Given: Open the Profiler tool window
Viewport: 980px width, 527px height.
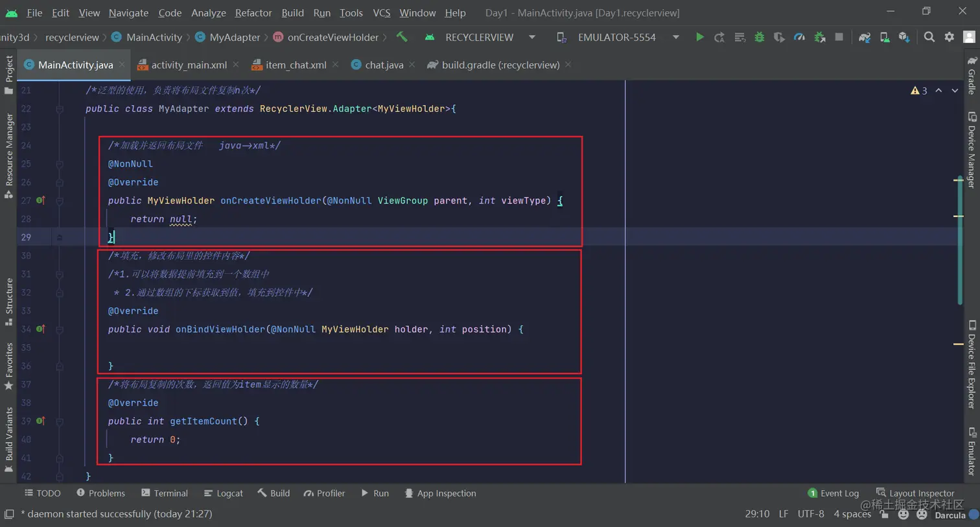Looking at the screenshot, I should [324, 493].
